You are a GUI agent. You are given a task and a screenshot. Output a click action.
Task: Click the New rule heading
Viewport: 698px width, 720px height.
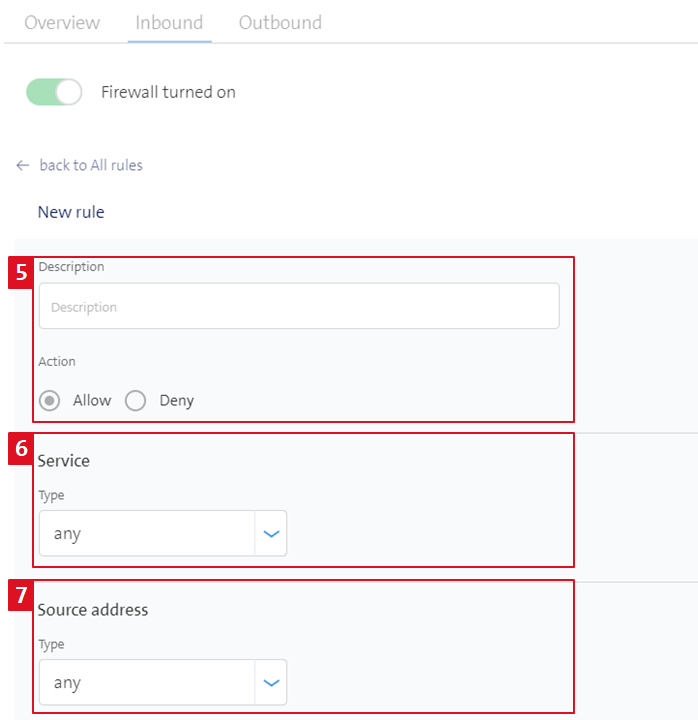tap(71, 212)
